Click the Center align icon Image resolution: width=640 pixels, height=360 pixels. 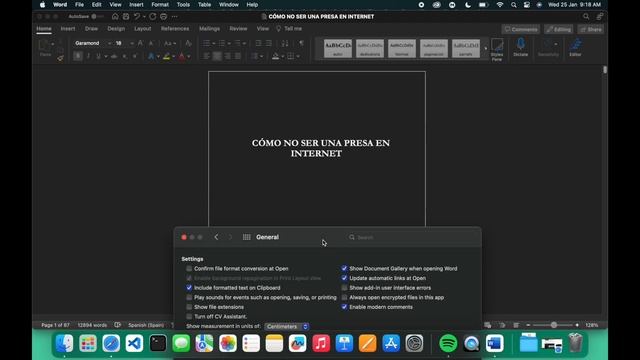click(x=217, y=56)
